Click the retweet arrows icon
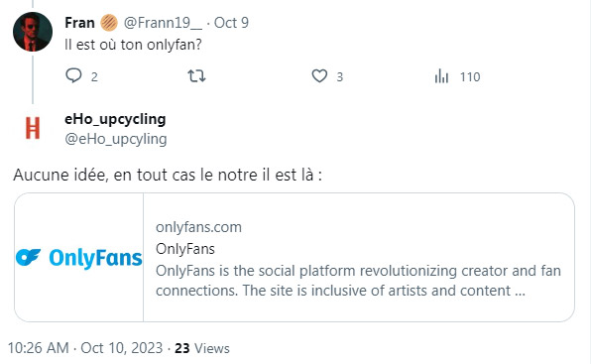Image resolution: width=591 pixels, height=364 pixels. [x=196, y=76]
